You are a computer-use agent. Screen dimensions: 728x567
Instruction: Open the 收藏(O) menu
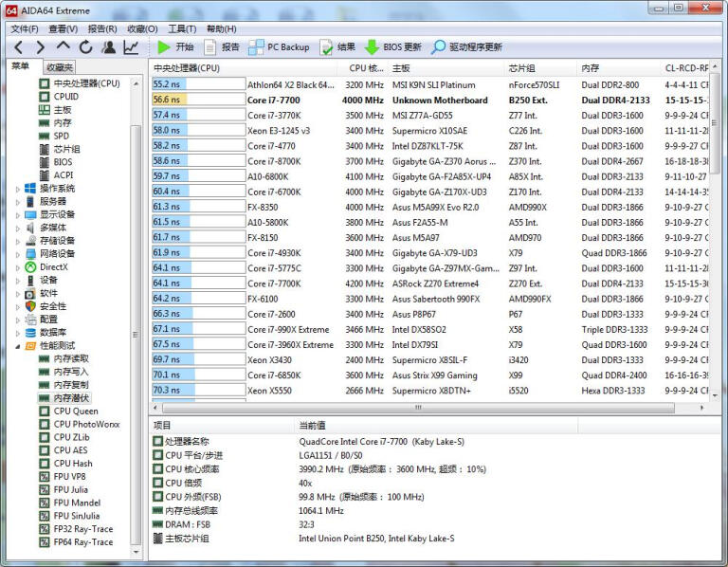[x=142, y=28]
